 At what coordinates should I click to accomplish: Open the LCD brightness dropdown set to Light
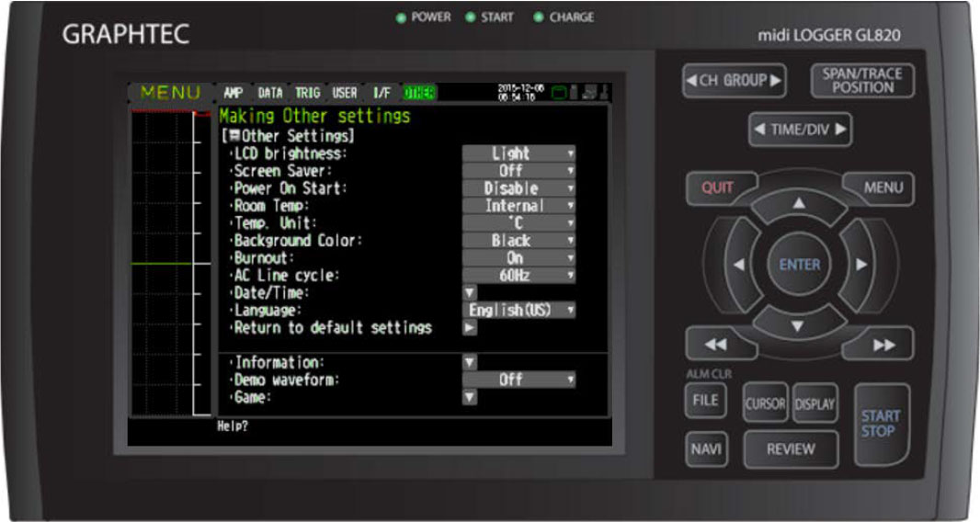(x=518, y=153)
